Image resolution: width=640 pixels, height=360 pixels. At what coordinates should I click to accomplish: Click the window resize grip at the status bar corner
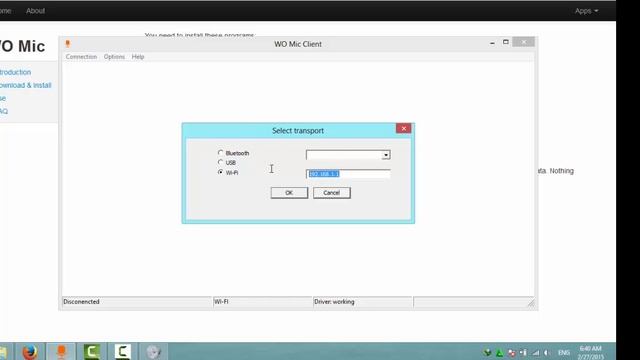[531, 302]
